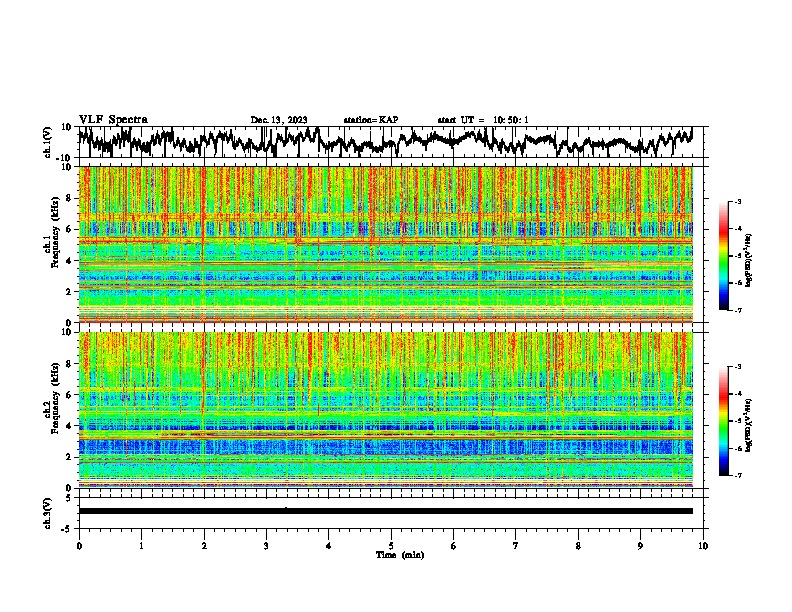Click the ch.1 "Frequency (kHz)" axis label
Viewport: 792px width, 612px height.
click(x=55, y=232)
